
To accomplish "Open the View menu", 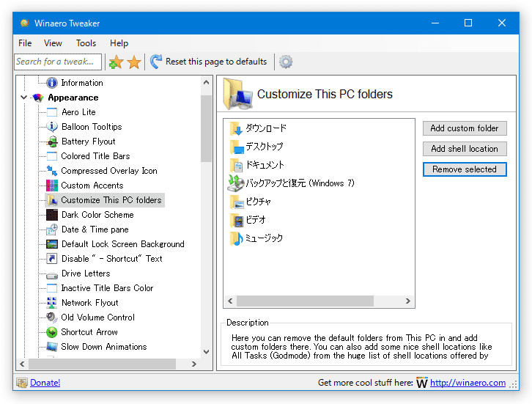I will [x=53, y=43].
